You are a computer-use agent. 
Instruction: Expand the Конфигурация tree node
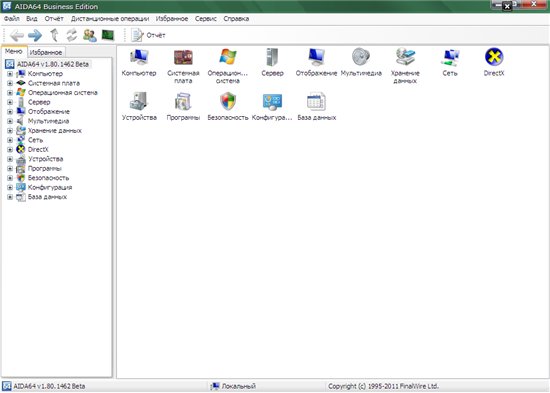10,187
